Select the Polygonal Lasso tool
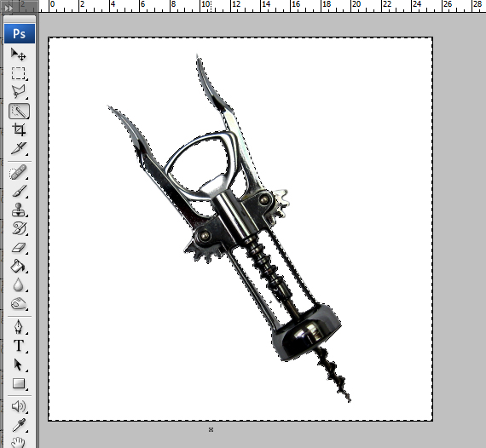486x448 pixels. coord(19,92)
